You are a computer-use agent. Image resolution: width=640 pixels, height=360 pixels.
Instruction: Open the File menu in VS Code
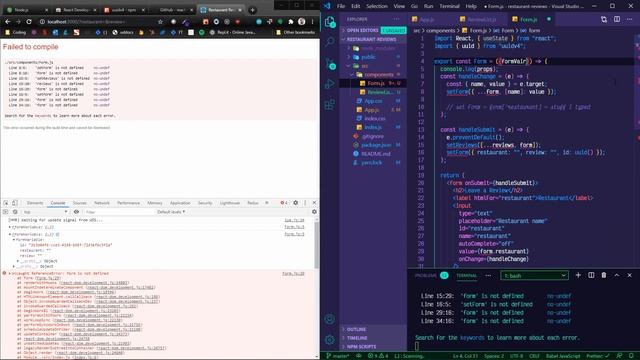click(x=341, y=6)
